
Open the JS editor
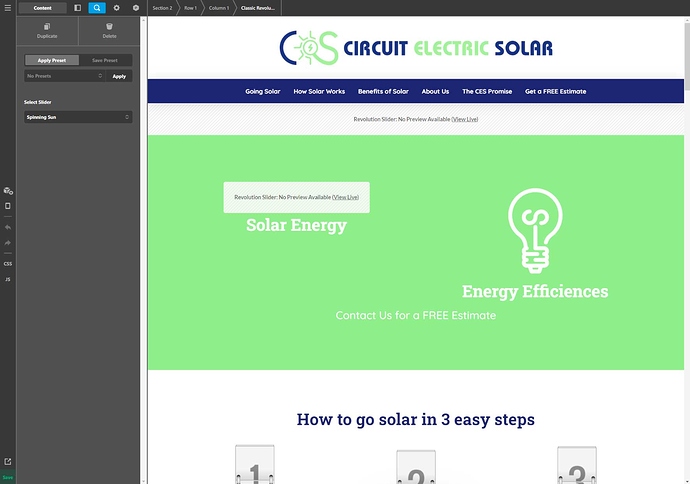coord(7,279)
